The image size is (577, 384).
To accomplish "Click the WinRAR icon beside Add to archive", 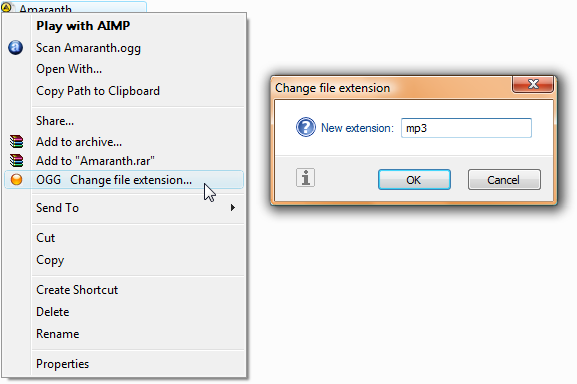I will [16, 142].
